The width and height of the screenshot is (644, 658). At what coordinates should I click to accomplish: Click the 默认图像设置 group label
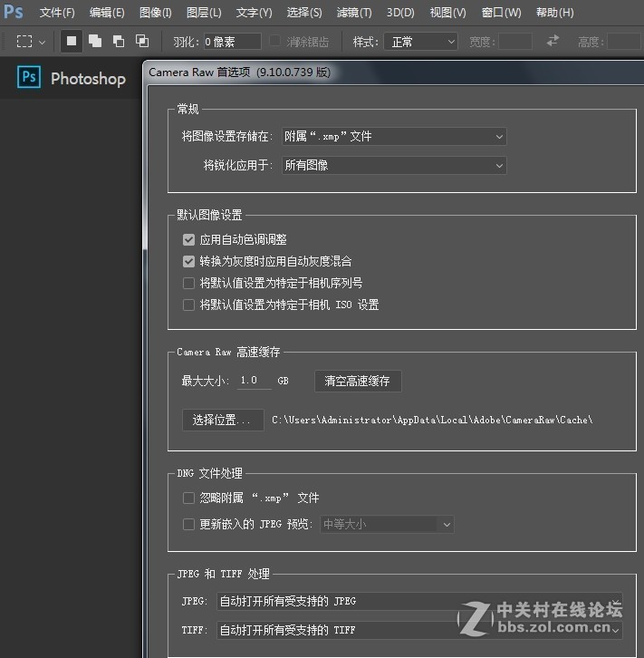(x=209, y=215)
